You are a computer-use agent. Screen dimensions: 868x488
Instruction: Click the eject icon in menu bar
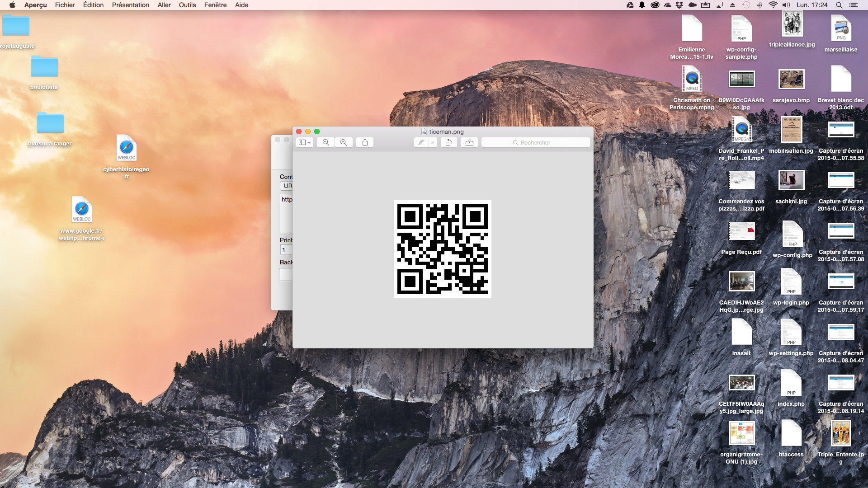click(x=733, y=5)
